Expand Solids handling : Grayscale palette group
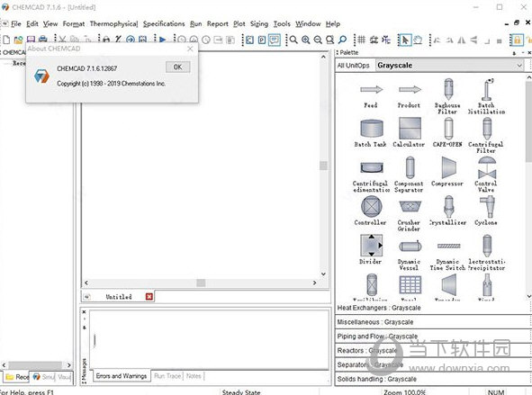The height and width of the screenshot is (395, 532). [433, 379]
